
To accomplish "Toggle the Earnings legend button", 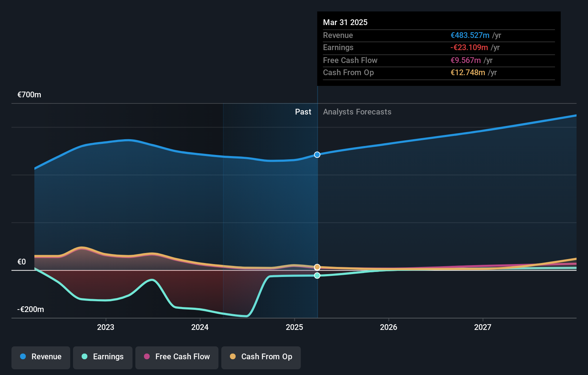I will pos(103,357).
